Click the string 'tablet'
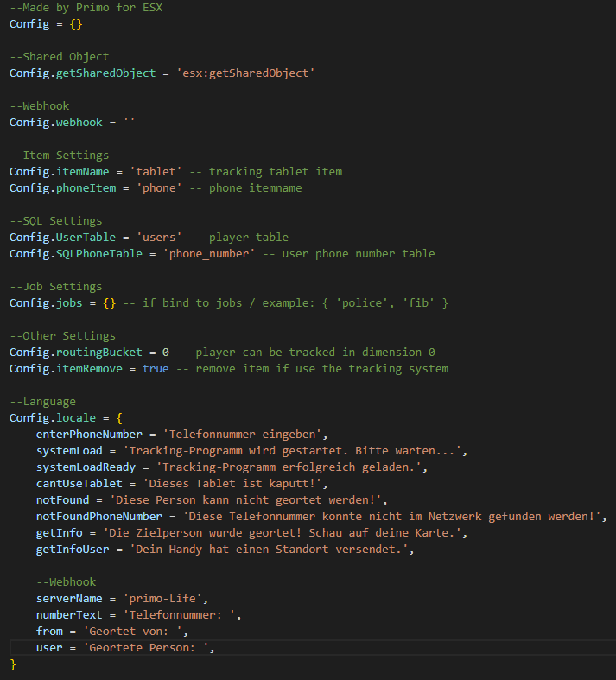 click(x=156, y=172)
